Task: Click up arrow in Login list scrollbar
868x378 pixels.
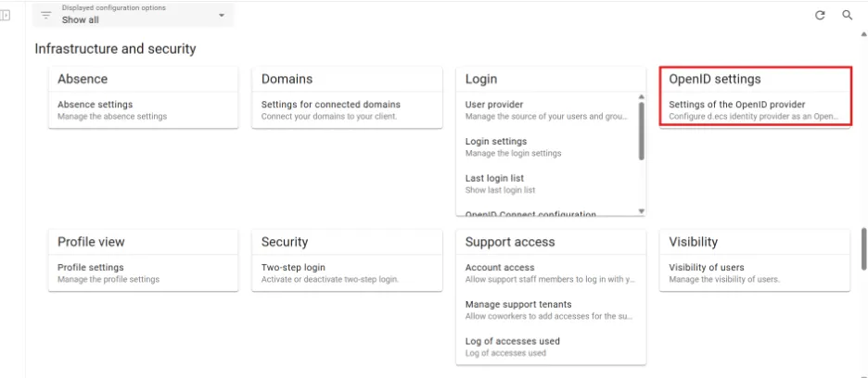Action: [642, 97]
